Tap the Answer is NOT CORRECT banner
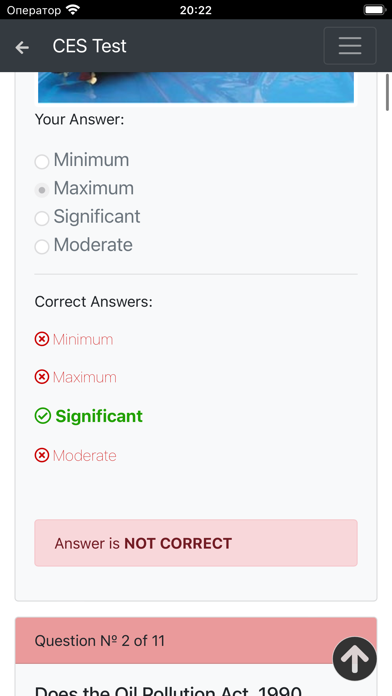This screenshot has height=696, width=392. point(196,543)
